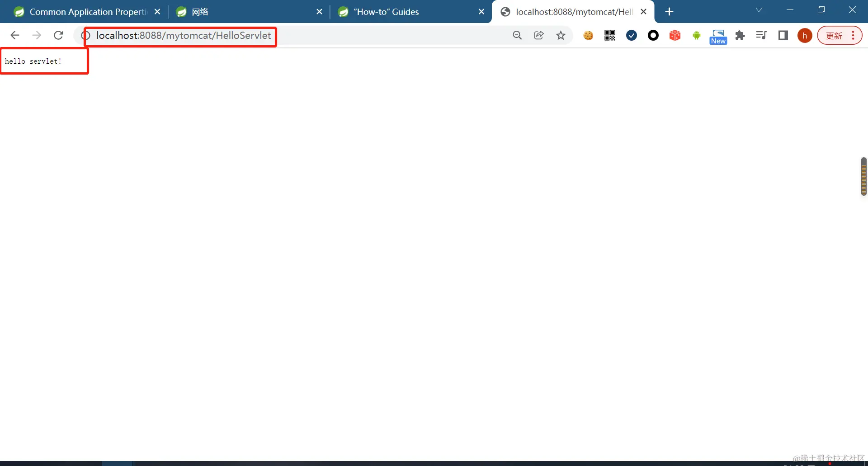Screen dimensions: 868x466
Task: Open the cookie extension icon
Action: (x=588, y=35)
